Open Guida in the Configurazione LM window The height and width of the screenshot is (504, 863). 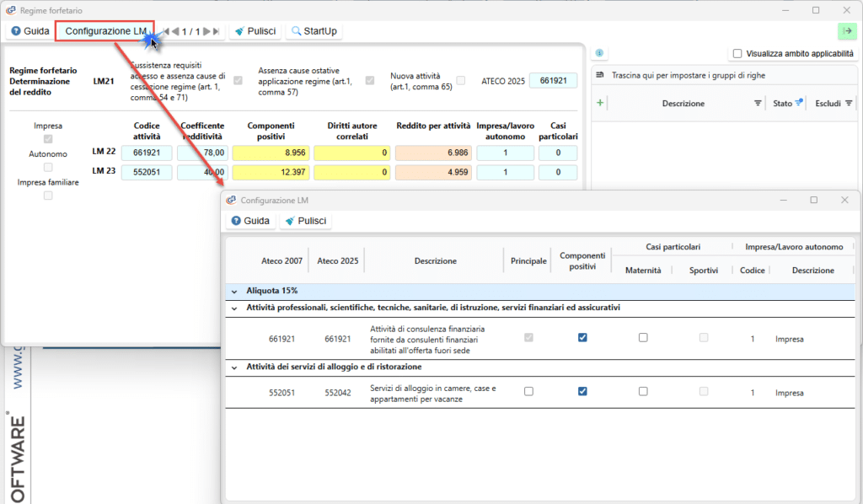coord(251,221)
